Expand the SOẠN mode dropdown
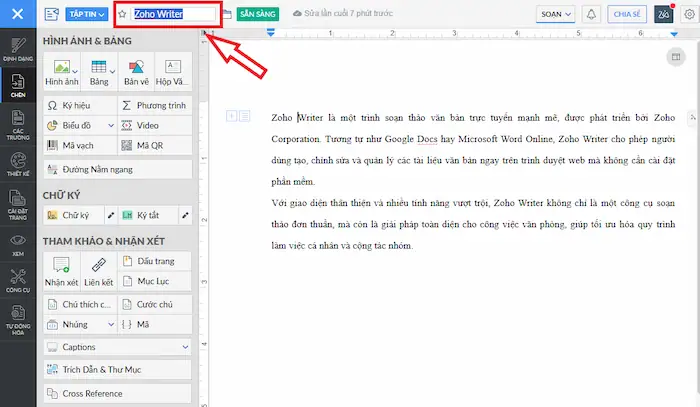This screenshot has height=407, width=700. (x=555, y=15)
